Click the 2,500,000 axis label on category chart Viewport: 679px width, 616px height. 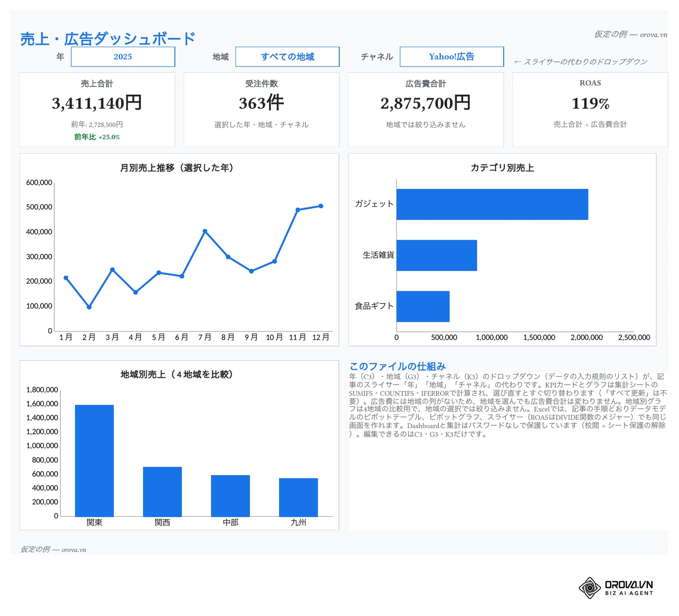click(634, 338)
